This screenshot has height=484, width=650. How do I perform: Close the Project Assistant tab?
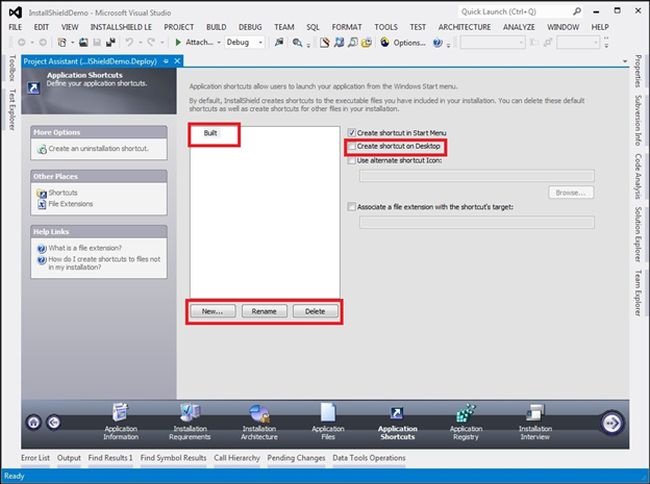pyautogui.click(x=177, y=61)
